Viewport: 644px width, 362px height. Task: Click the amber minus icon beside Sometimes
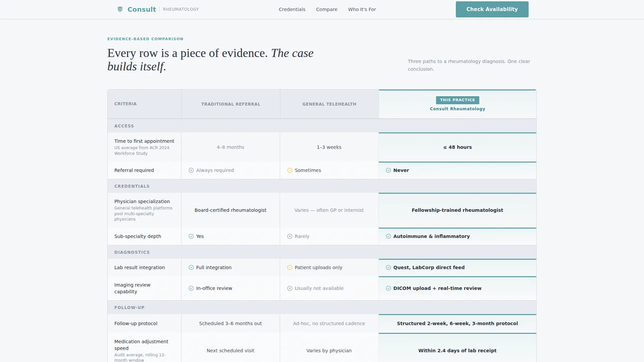[290, 170]
